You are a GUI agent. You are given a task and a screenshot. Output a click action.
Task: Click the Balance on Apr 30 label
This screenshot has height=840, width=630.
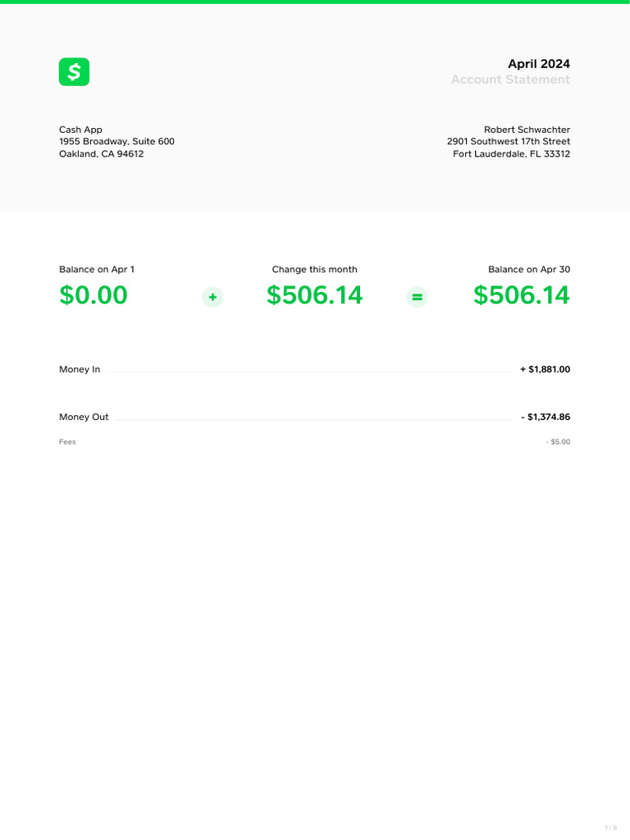pos(528,270)
